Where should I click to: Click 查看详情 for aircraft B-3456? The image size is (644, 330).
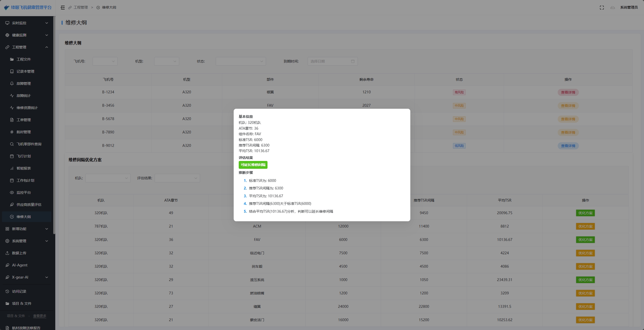pyautogui.click(x=568, y=106)
